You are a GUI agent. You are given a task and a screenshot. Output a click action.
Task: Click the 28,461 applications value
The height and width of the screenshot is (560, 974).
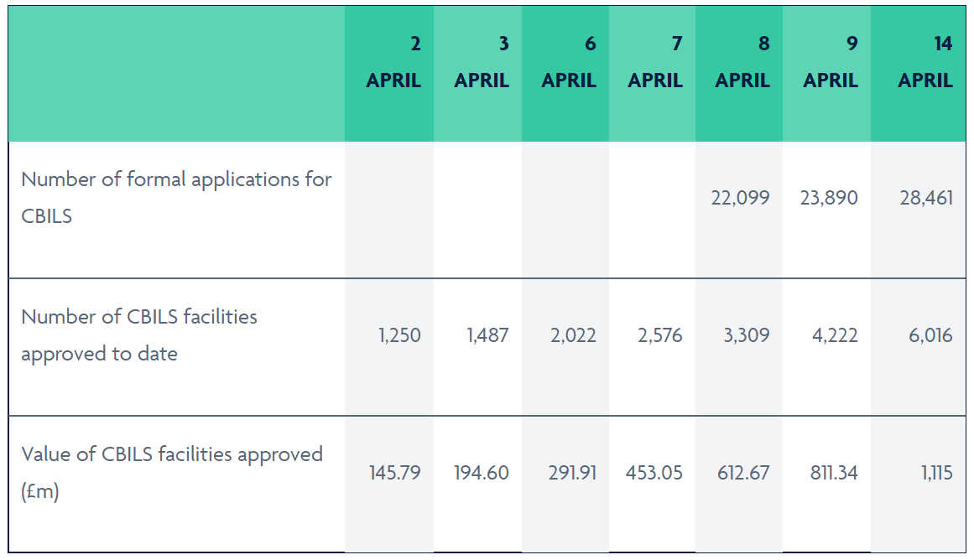tap(926, 199)
